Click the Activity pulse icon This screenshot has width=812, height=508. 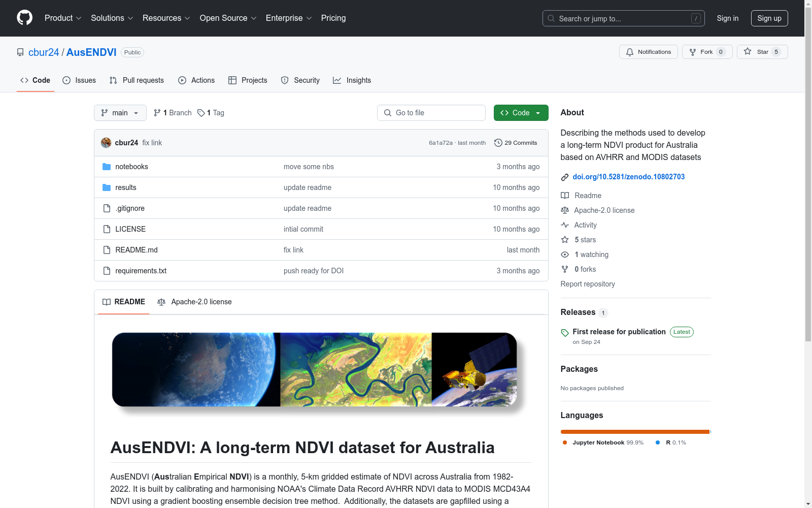point(565,225)
